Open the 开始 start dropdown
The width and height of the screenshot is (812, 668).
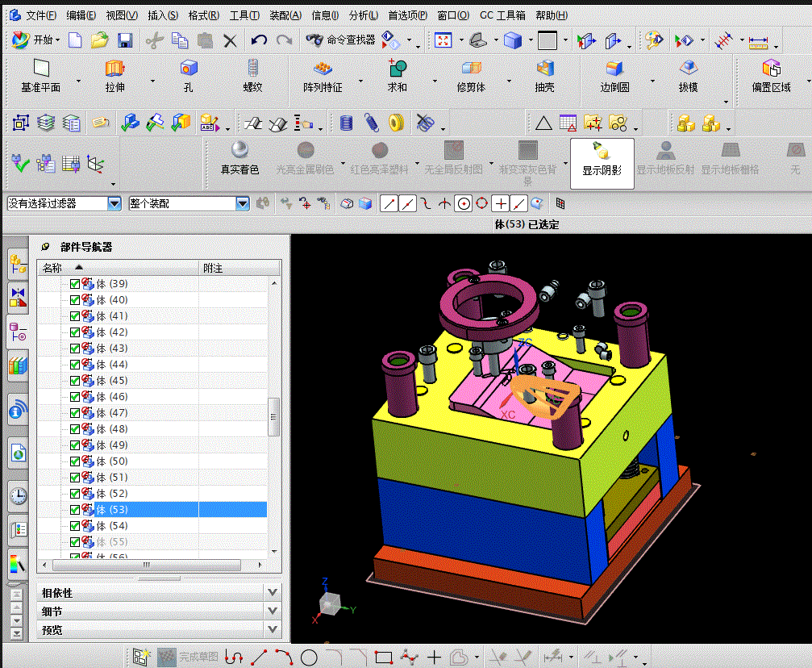pyautogui.click(x=35, y=40)
